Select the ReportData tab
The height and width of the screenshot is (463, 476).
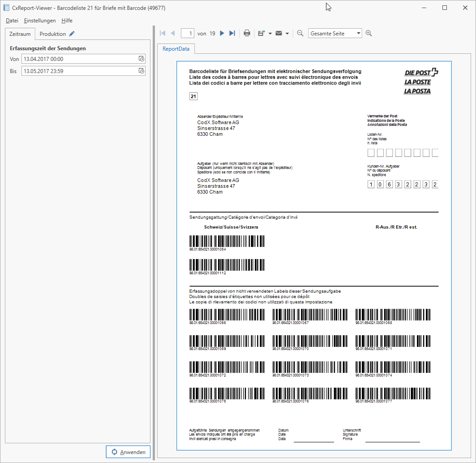(176, 48)
